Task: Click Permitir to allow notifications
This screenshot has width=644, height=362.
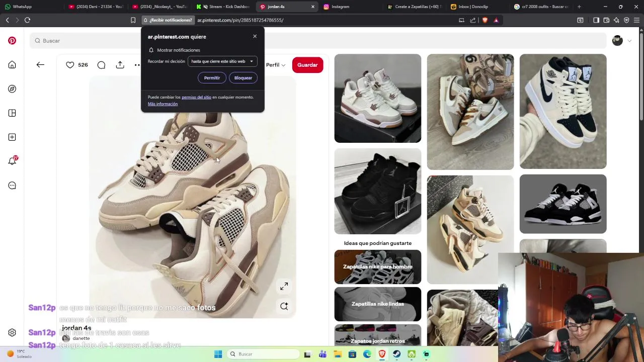Action: coord(212,78)
